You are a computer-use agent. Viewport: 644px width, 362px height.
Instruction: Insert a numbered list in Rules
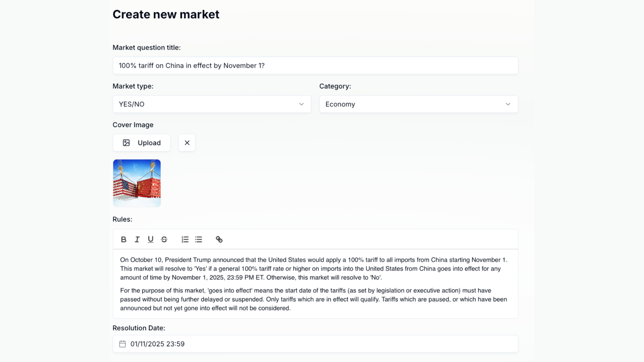[x=185, y=239]
